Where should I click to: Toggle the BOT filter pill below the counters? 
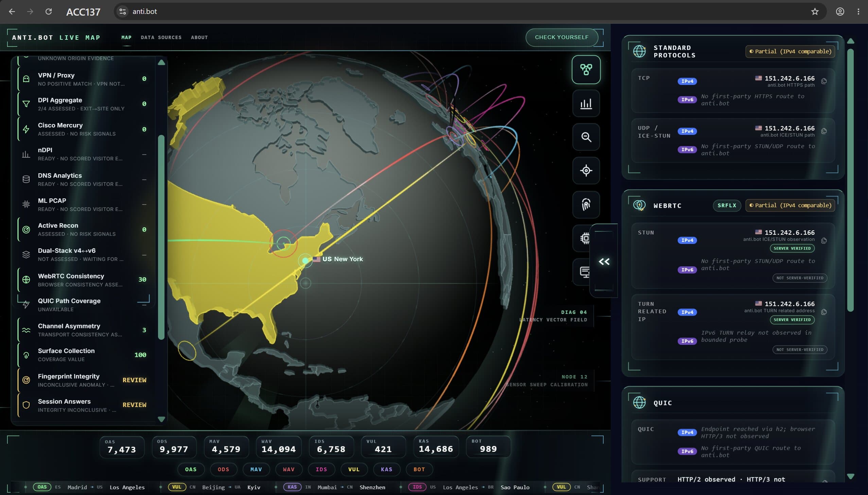(x=419, y=470)
